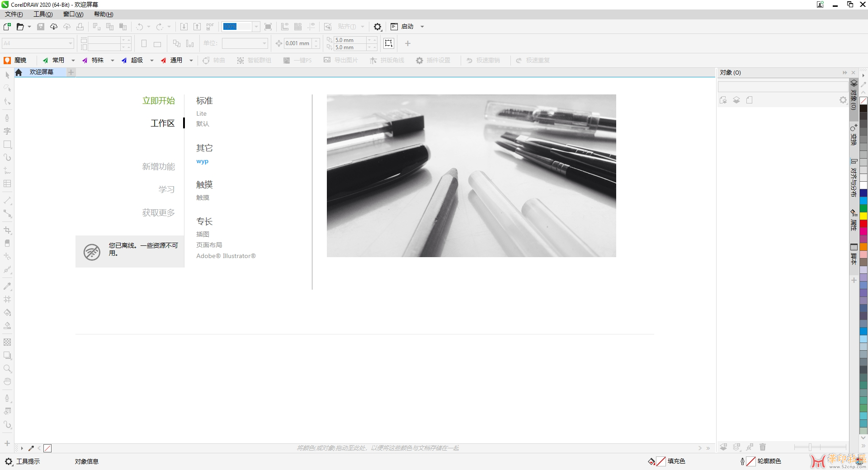This screenshot has width=868, height=470.
Task: Choose Adobe Illustrator workspace
Action: click(x=226, y=256)
